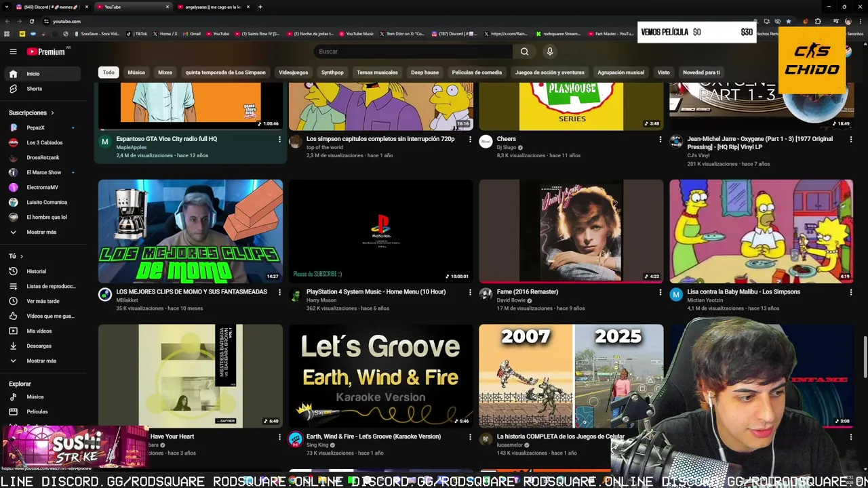
Task: Select the Música filter chip
Action: tap(136, 73)
